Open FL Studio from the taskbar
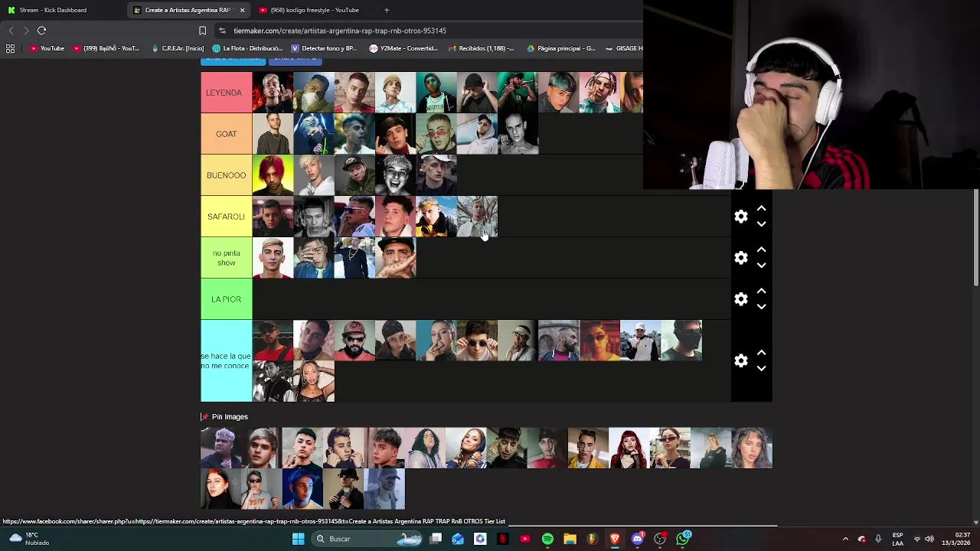980x551 pixels. tap(592, 539)
